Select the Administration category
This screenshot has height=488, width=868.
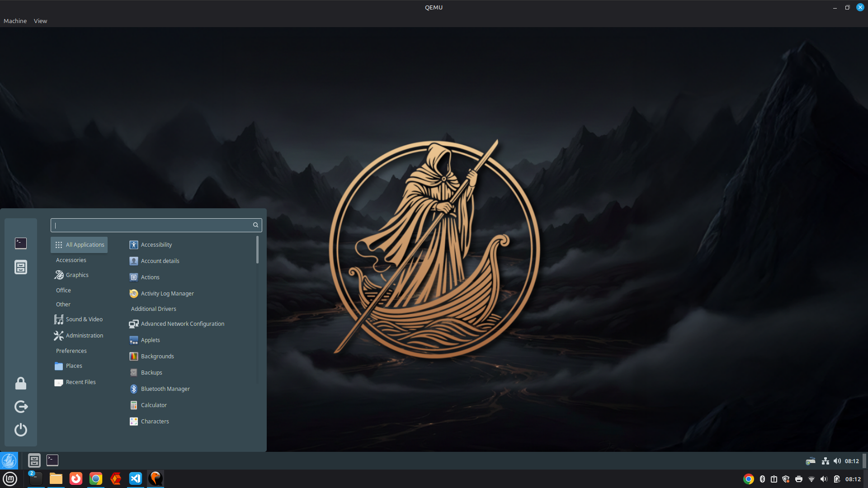pyautogui.click(x=84, y=335)
